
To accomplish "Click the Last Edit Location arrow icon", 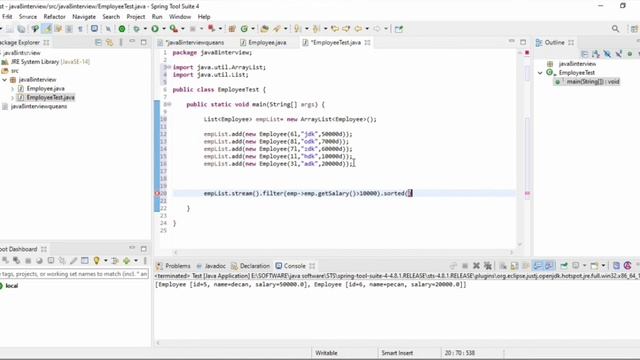I will click(335, 29).
